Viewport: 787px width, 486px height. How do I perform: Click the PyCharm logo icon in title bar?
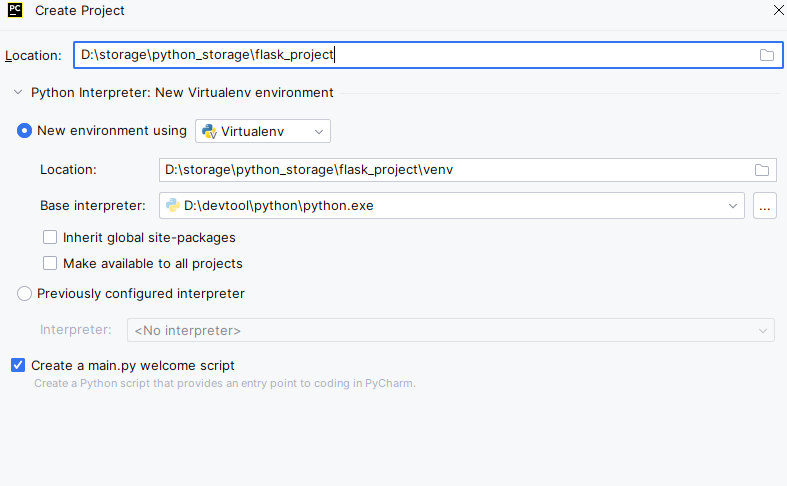click(x=15, y=10)
